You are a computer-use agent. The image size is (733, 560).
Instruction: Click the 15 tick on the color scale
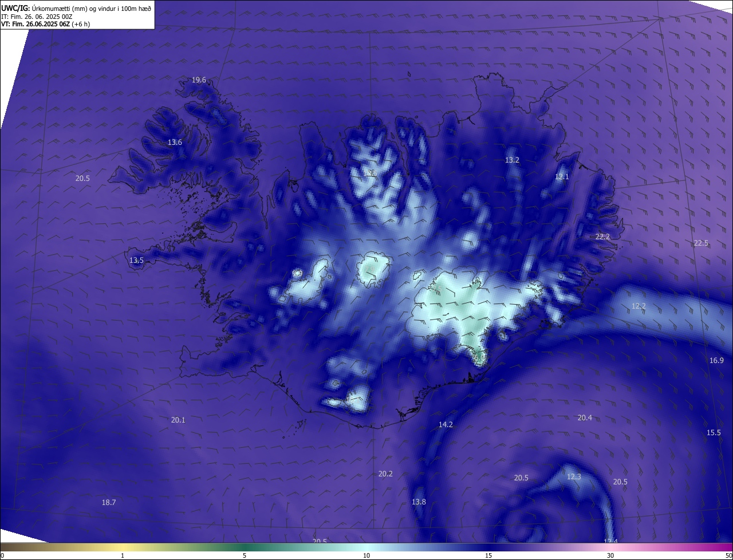coord(488,555)
